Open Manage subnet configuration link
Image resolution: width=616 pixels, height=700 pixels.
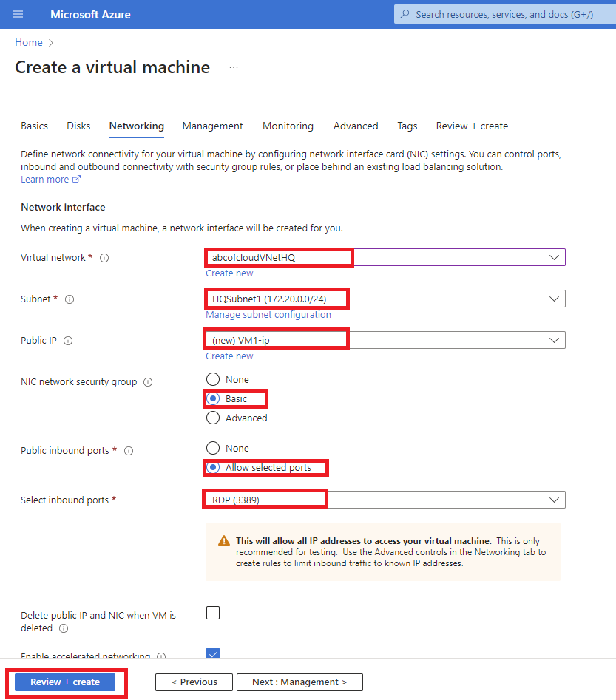267,314
